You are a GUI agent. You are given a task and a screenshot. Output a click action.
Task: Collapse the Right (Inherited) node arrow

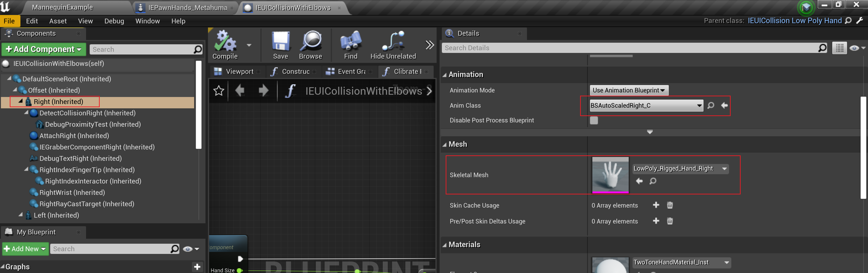(x=21, y=101)
